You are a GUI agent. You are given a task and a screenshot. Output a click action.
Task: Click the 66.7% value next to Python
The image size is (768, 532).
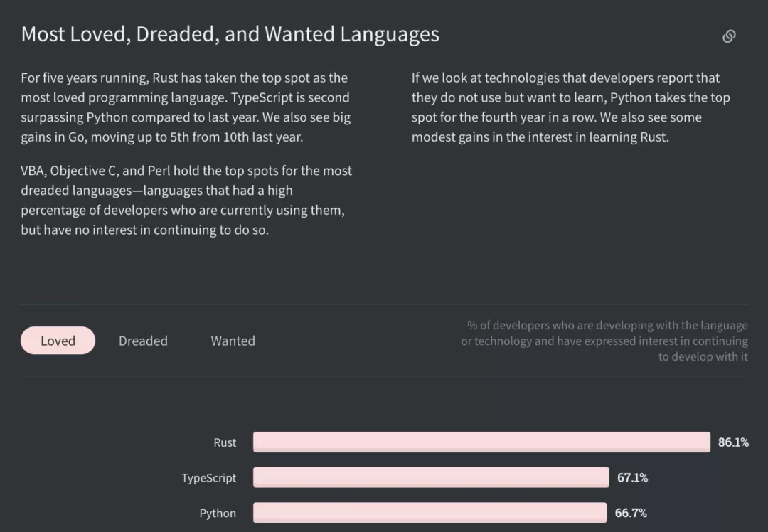pos(631,513)
